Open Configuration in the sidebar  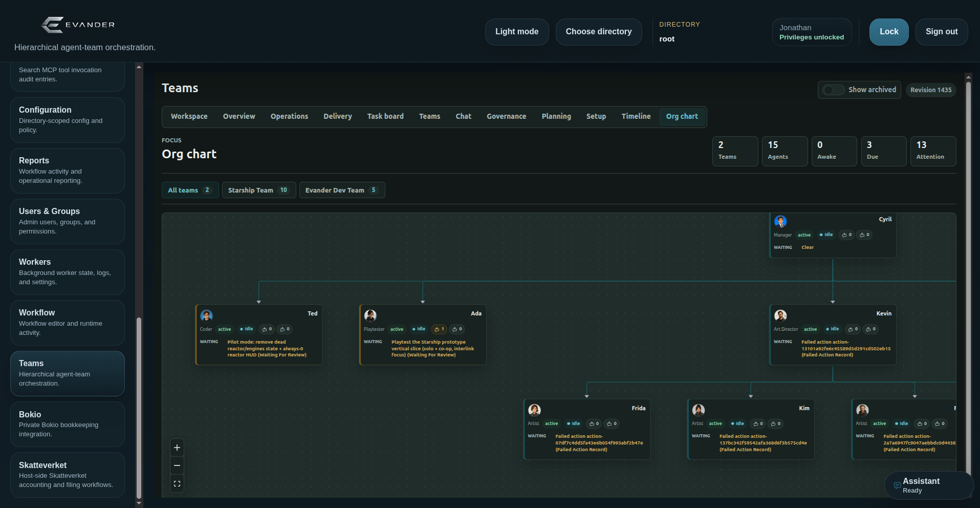pos(68,120)
